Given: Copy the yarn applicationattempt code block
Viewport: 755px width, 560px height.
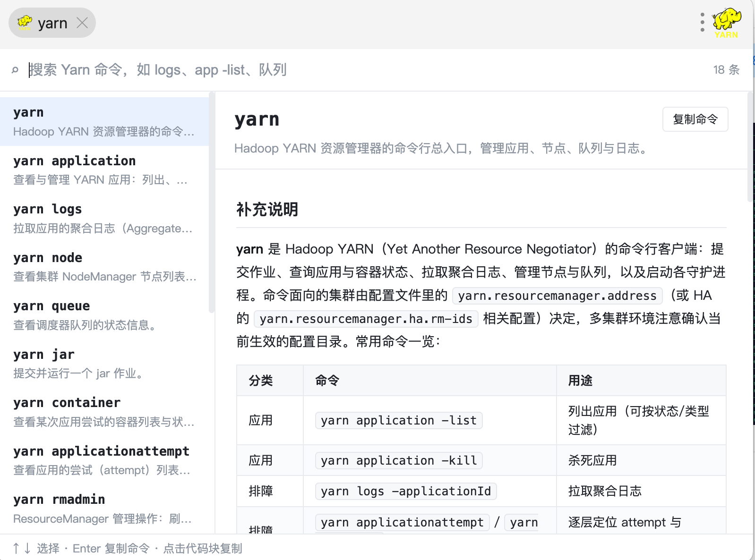Looking at the screenshot, I should tap(402, 522).
